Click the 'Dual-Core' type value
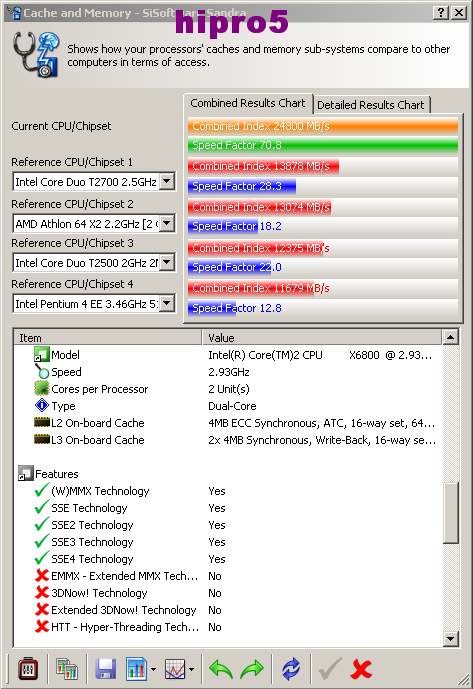The image size is (473, 689). point(232,406)
